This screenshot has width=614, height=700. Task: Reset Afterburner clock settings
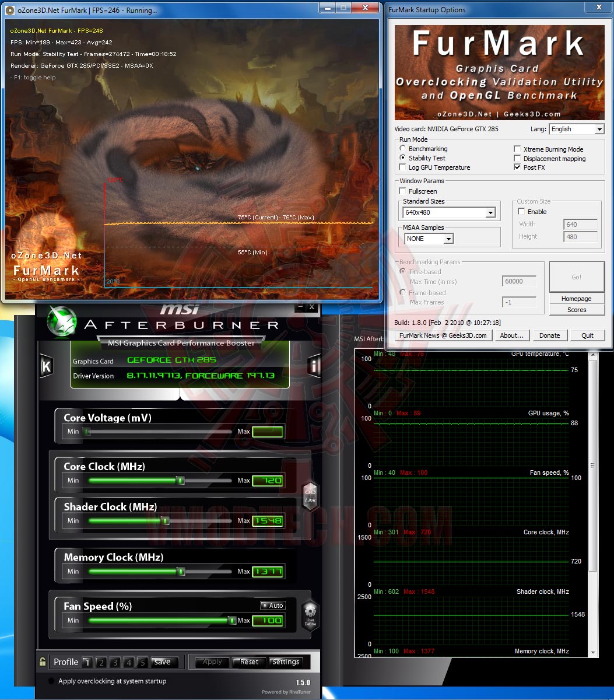pos(249,662)
